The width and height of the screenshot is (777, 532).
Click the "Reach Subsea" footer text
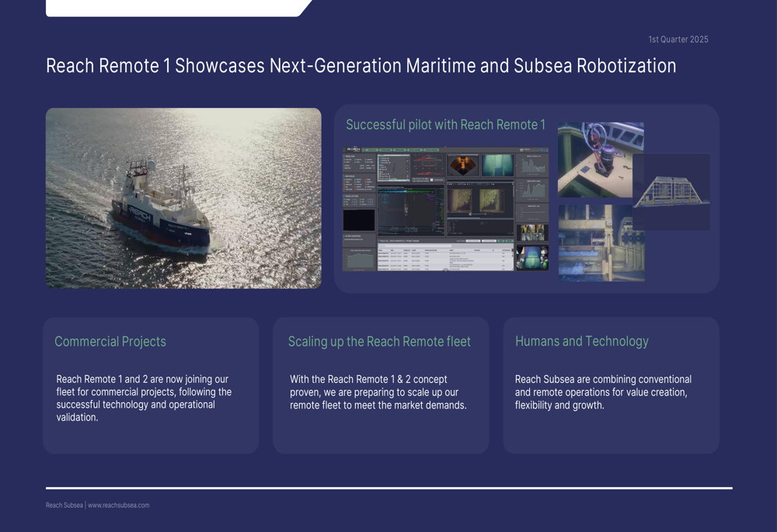[x=64, y=506]
